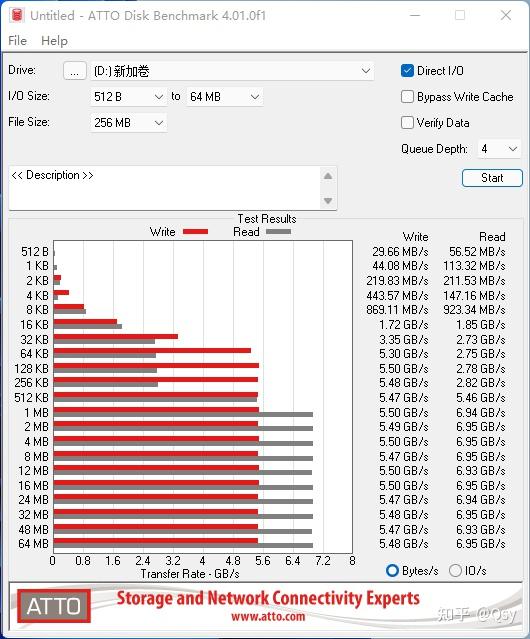The height and width of the screenshot is (639, 530).
Task: Enable the Verify Data checkbox
Action: click(407, 123)
